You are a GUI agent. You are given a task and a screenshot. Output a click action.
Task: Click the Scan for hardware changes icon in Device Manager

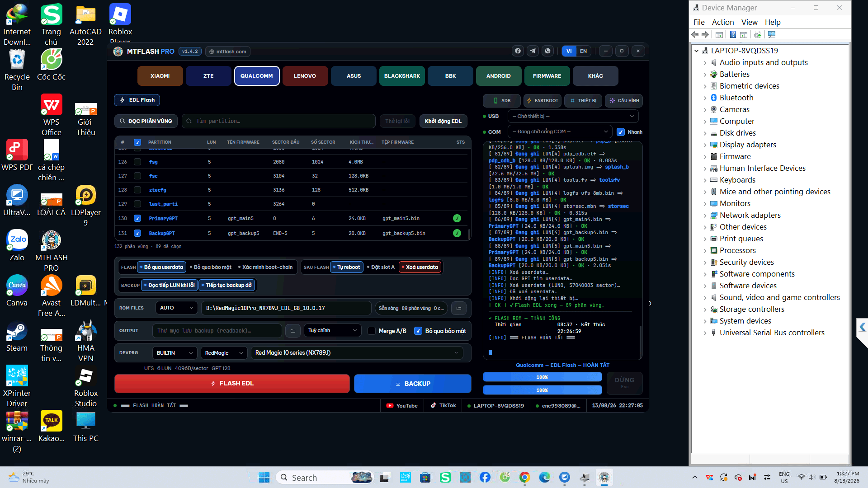coord(772,35)
